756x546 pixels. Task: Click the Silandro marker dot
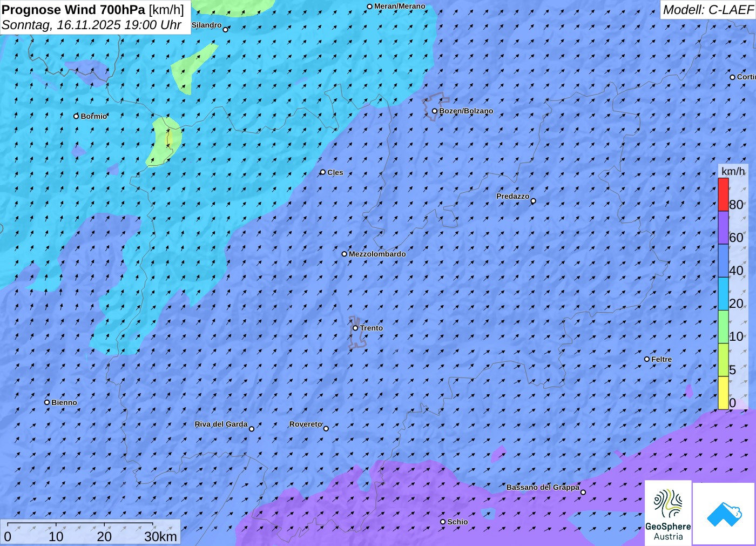(x=226, y=30)
